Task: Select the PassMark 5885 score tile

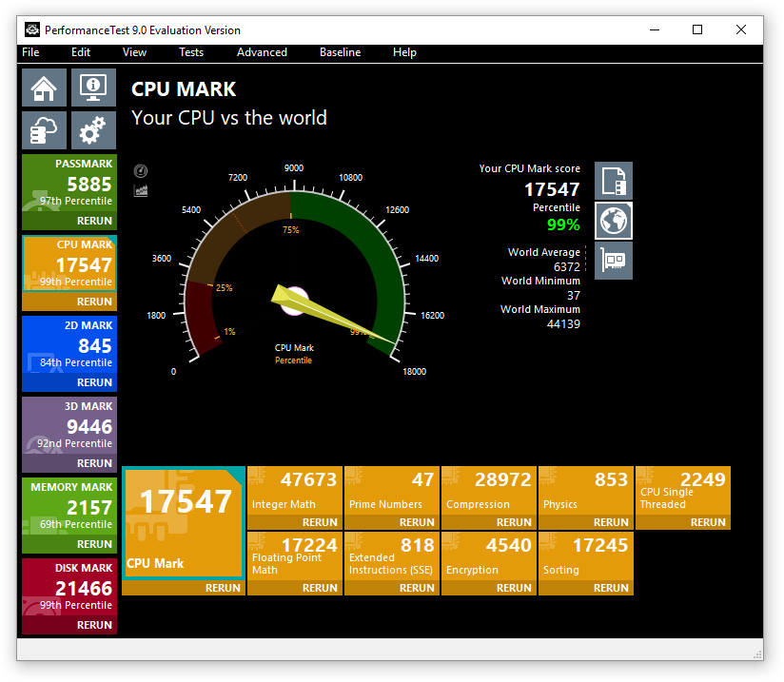Action: [x=69, y=184]
